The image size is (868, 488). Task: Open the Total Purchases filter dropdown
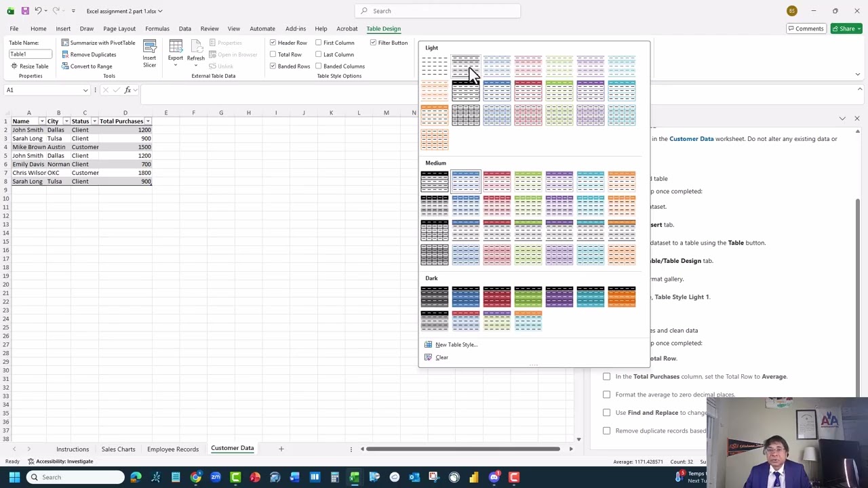(x=148, y=121)
